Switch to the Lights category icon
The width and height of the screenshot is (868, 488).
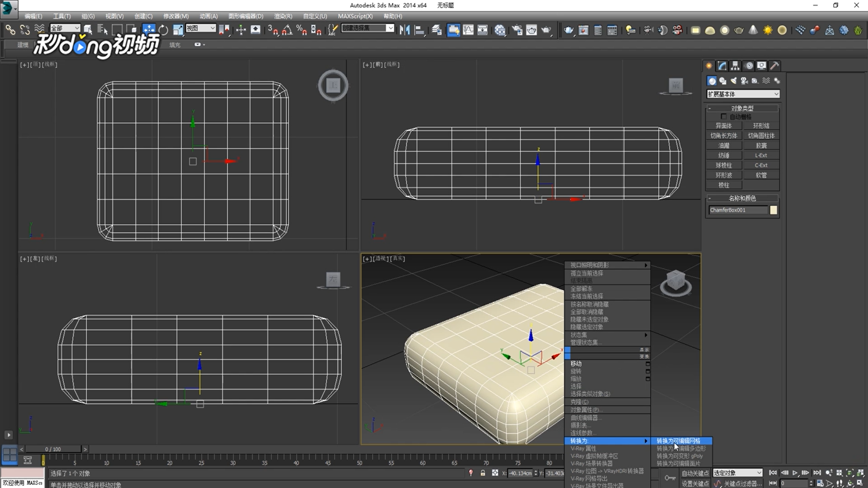pos(734,81)
